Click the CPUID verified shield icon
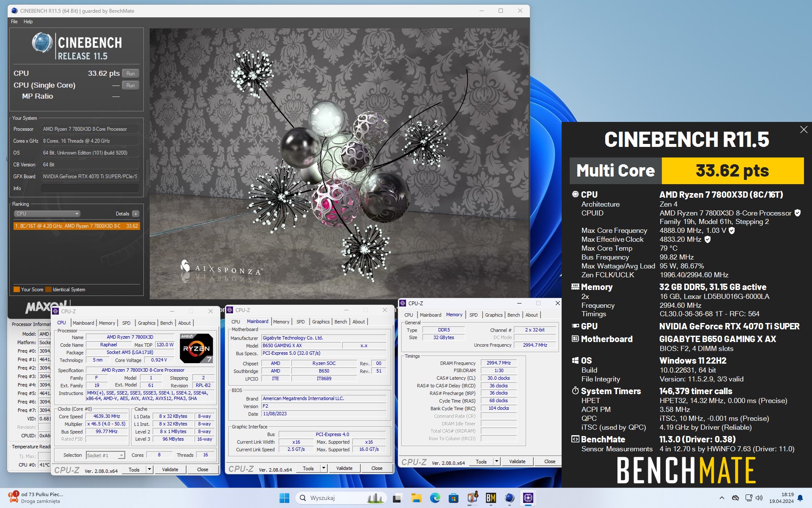 pos(797,213)
